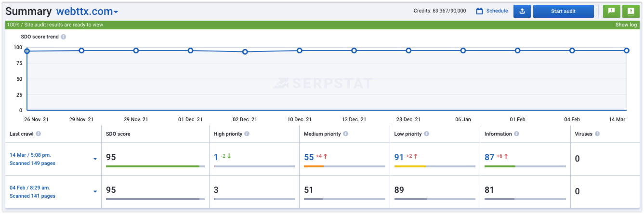
Task: Select the 23 Dec. 21 chart point
Action: [x=408, y=50]
